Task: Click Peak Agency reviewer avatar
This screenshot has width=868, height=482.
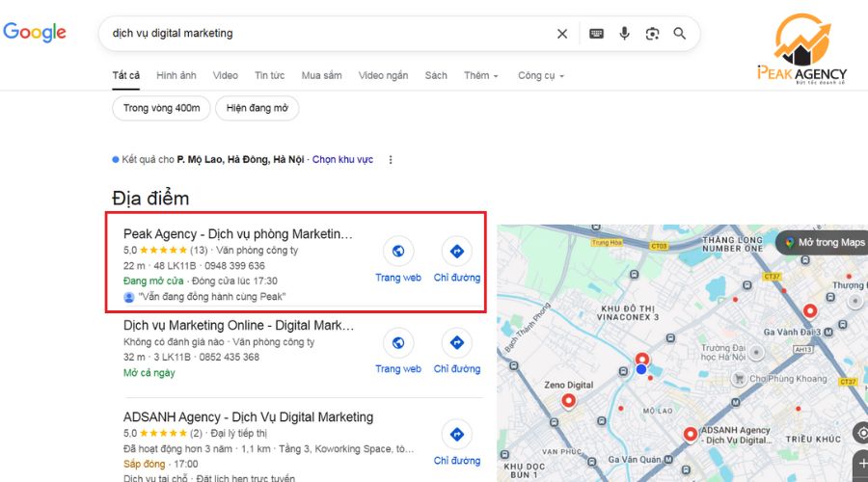Action: coord(129,297)
